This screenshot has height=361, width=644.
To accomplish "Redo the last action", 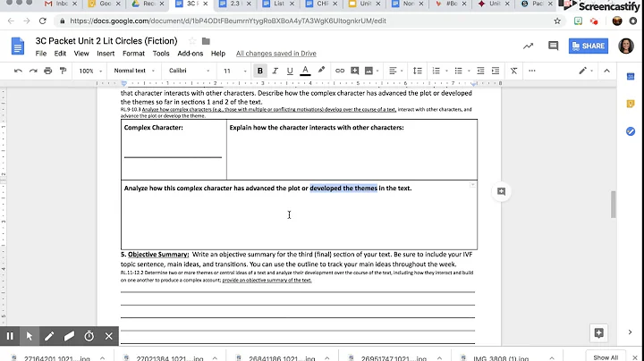I will (x=33, y=71).
